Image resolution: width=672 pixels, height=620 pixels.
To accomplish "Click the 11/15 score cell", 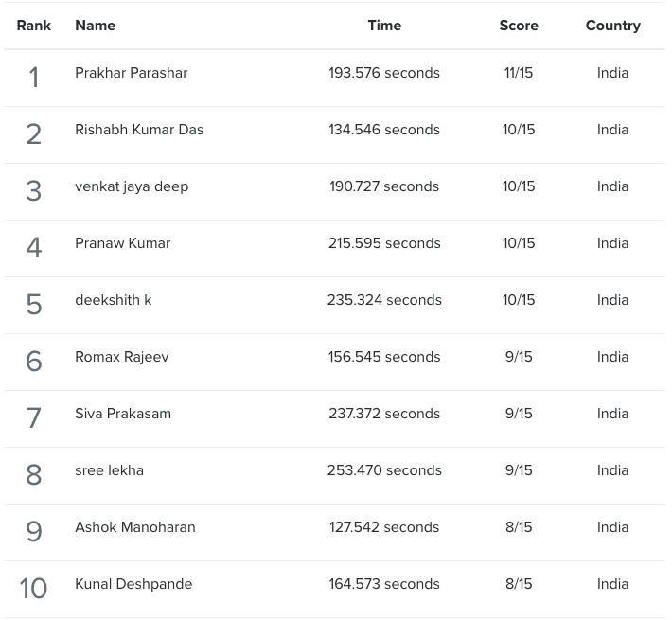I will [x=519, y=73].
